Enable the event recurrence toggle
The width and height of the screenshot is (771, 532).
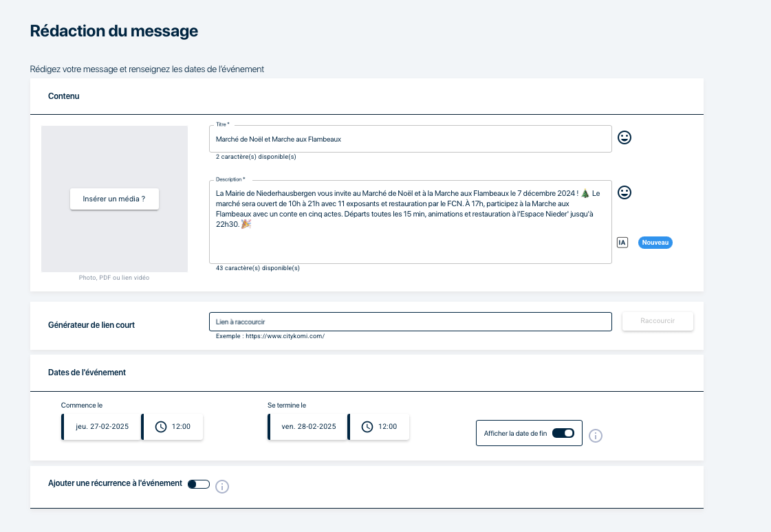198,484
